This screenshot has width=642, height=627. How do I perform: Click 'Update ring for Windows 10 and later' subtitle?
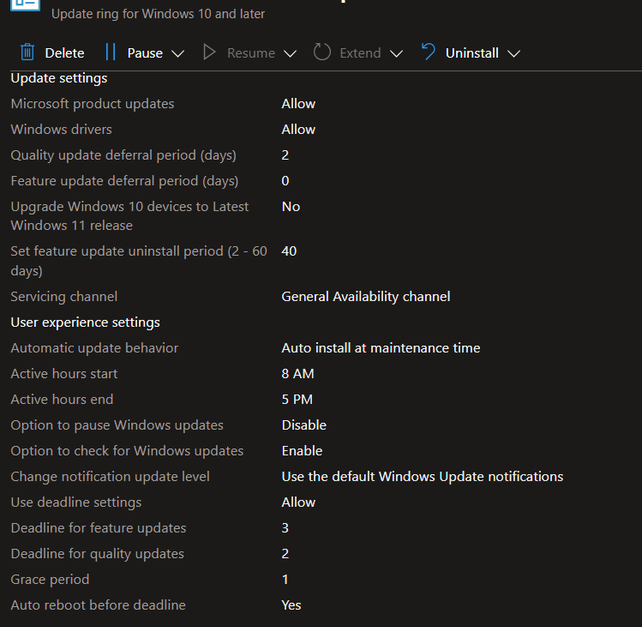(158, 14)
